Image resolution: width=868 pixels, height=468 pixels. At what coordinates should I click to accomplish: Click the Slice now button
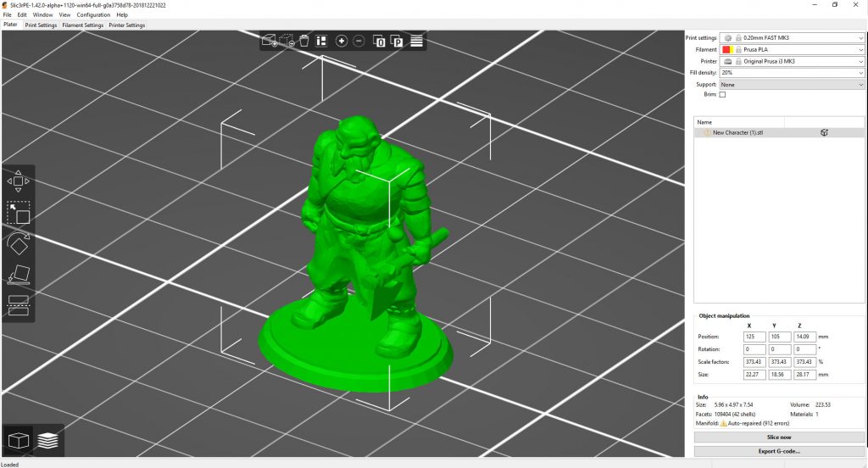click(x=779, y=437)
